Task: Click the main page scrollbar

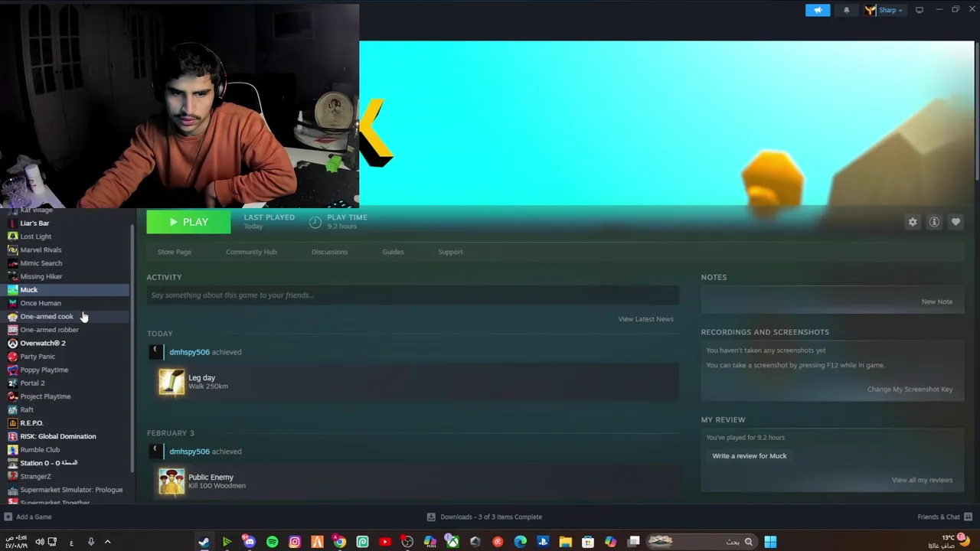Action: (x=976, y=111)
